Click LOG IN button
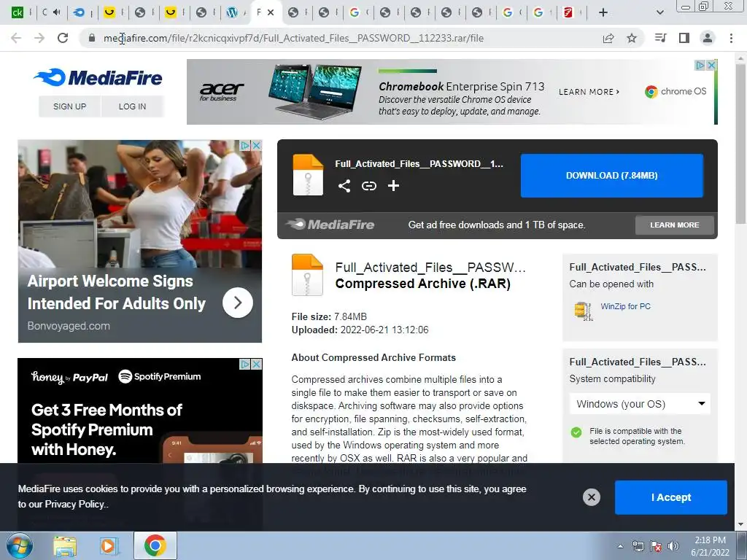Viewport: 747px width, 560px height. [133, 106]
